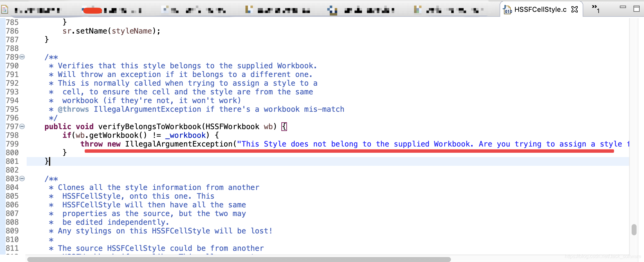Collapse the Javadoc comment at line 803
Image resolution: width=644 pixels, height=262 pixels.
(x=22, y=178)
